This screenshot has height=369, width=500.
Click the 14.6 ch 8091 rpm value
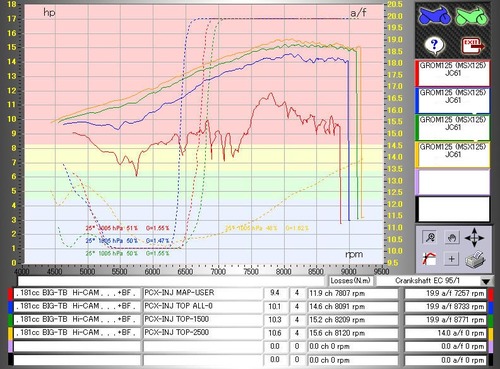(353, 307)
